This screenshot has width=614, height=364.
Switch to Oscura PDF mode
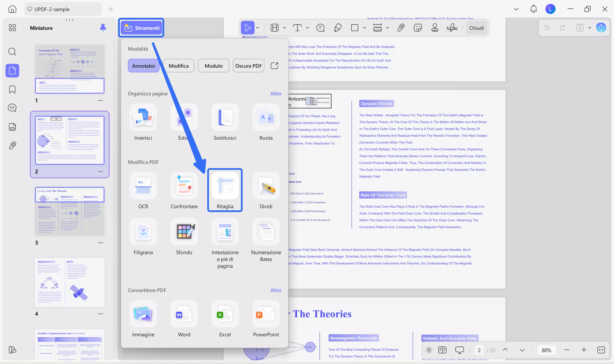point(248,66)
